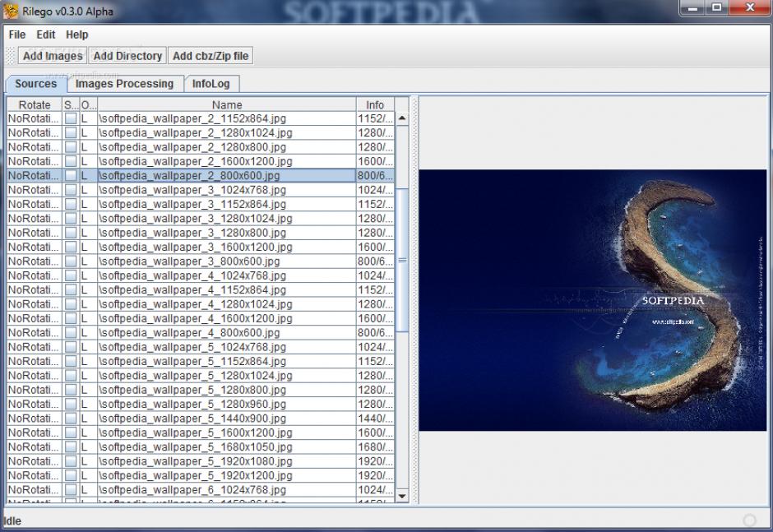The height and width of the screenshot is (532, 773).
Task: Open the Edit menu
Action: (46, 35)
